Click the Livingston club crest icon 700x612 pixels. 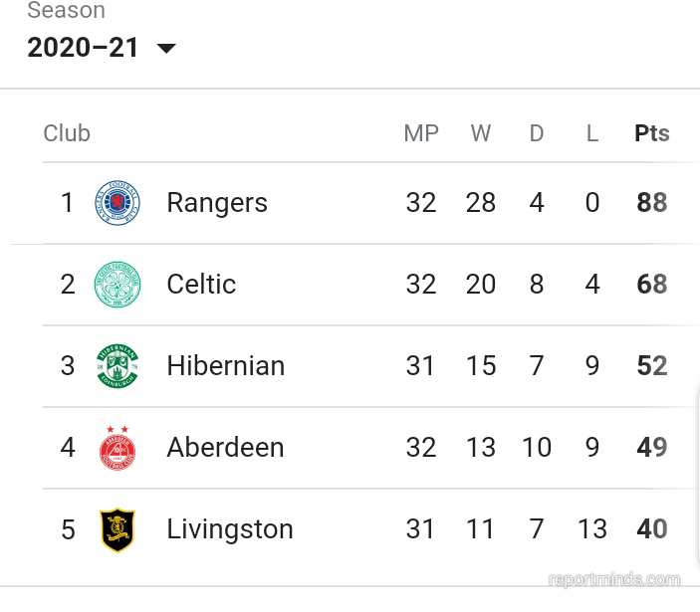(117, 530)
